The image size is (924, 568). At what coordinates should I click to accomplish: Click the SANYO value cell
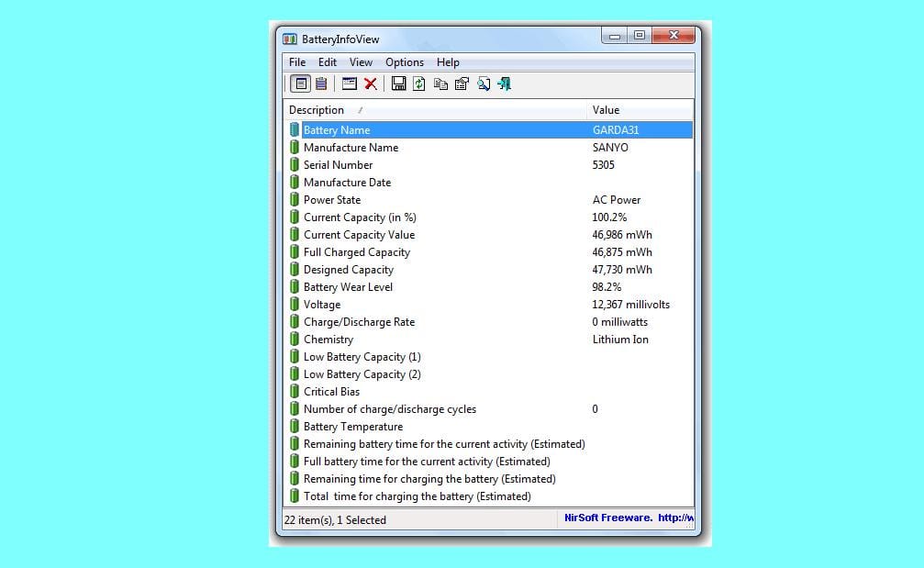click(x=610, y=148)
